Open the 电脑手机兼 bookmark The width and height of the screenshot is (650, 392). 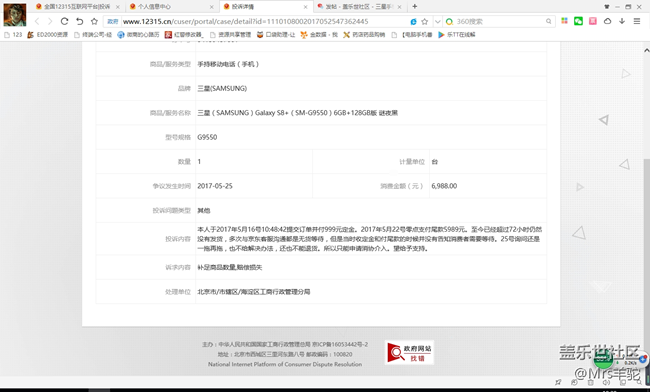click(x=412, y=35)
